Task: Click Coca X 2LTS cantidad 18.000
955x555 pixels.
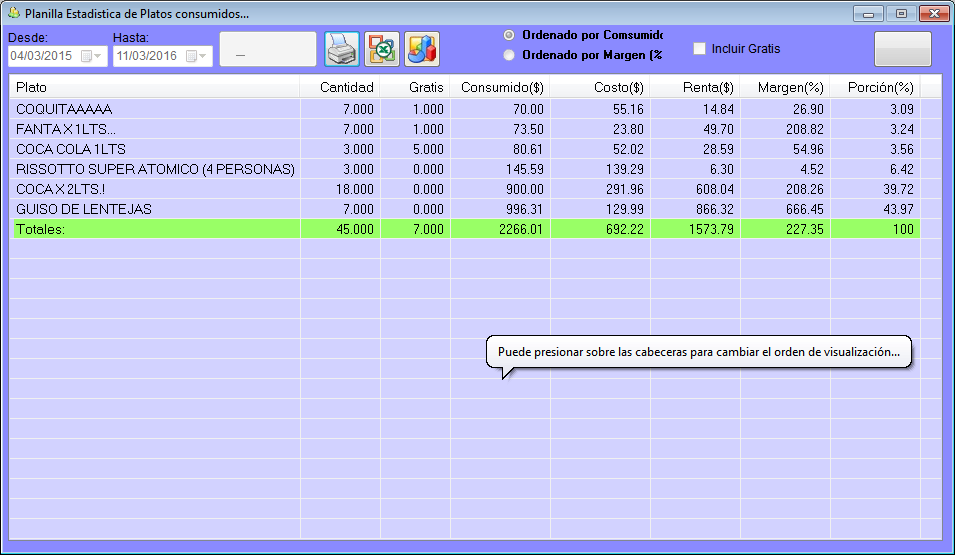Action: (355, 189)
